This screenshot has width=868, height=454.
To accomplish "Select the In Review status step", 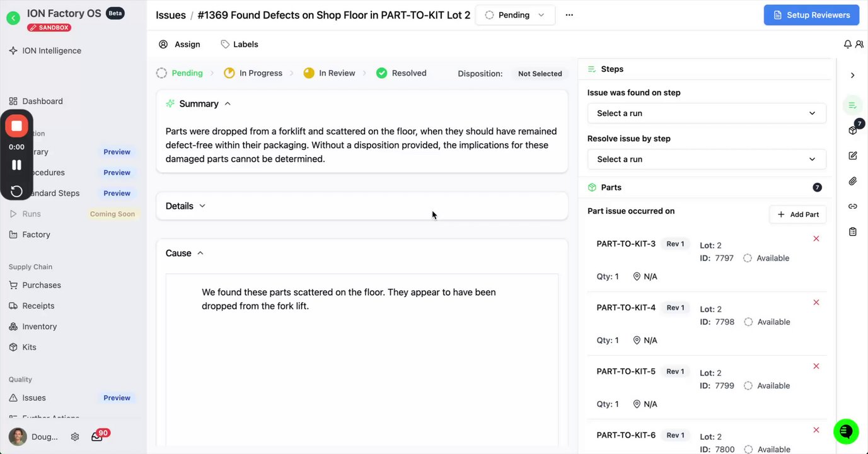I will tap(330, 73).
